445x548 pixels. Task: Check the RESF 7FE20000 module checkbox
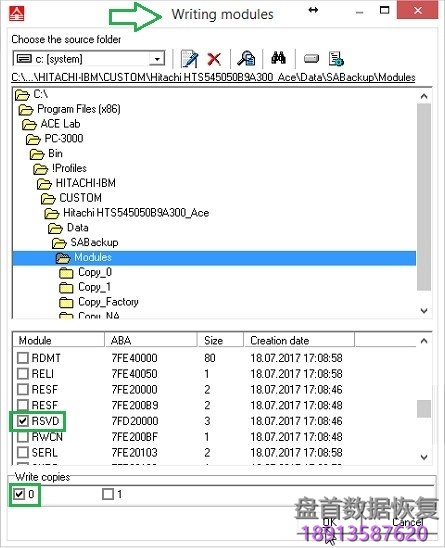(x=23, y=389)
